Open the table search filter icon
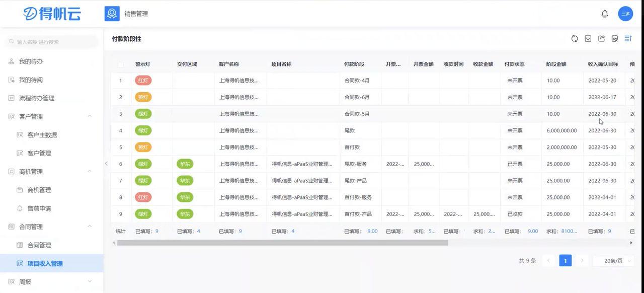 (x=614, y=39)
